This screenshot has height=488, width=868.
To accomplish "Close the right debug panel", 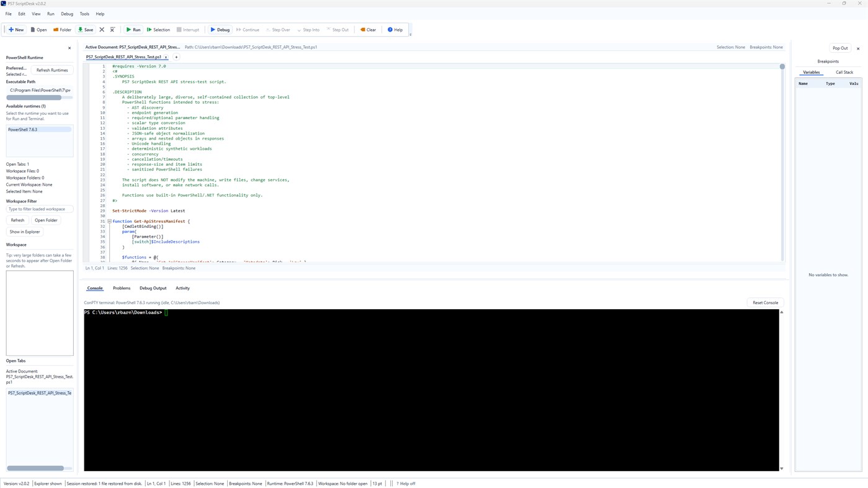I will click(858, 48).
